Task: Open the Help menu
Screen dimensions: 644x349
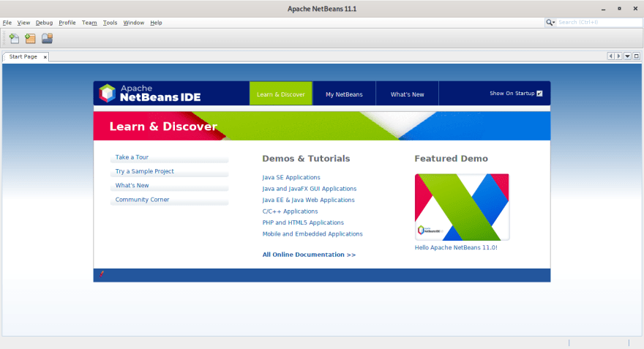Action: (156, 23)
